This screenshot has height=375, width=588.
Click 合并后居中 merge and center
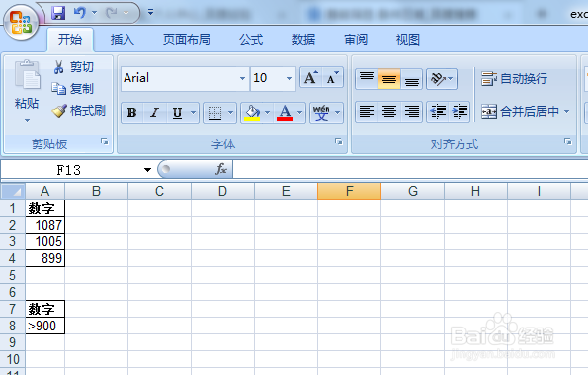(x=521, y=112)
